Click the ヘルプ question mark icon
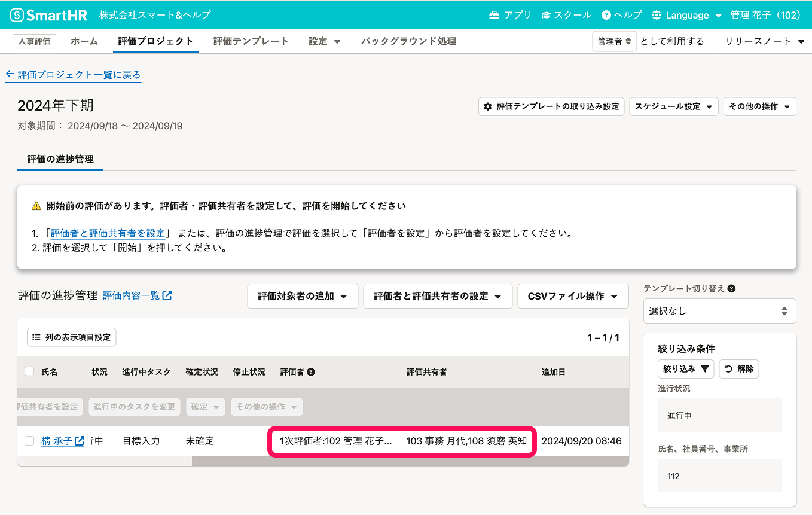The height and width of the screenshot is (515, 812). [x=606, y=15]
